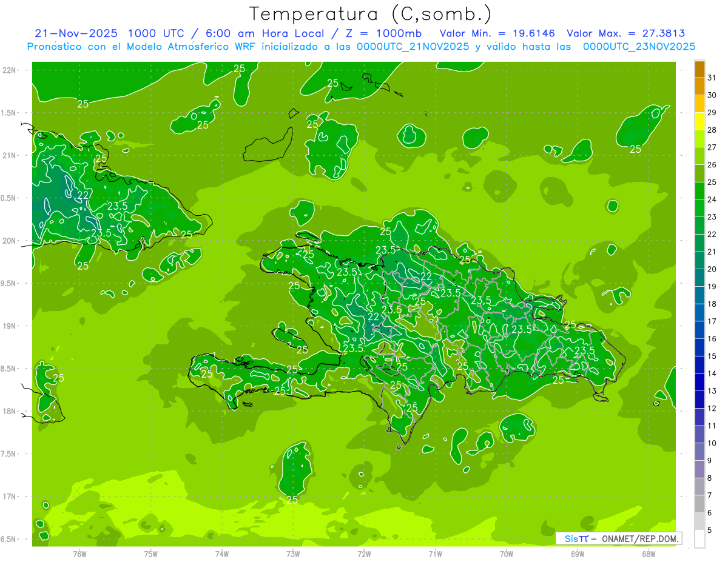Click the '68W' longitude label

649,554
